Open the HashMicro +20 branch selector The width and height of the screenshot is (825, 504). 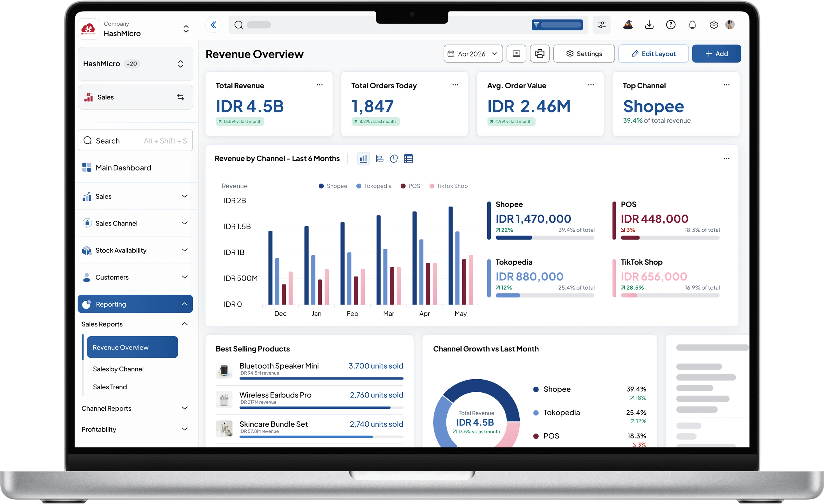pyautogui.click(x=135, y=64)
